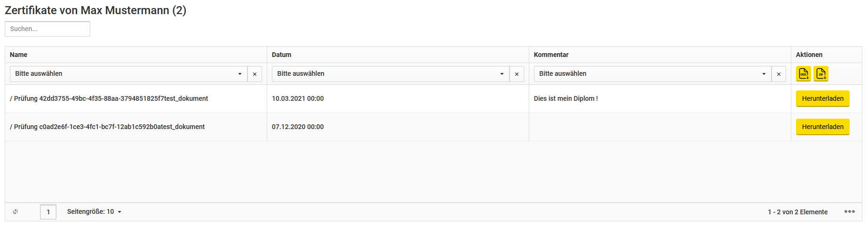Image resolution: width=868 pixels, height=227 pixels.
Task: Open the Kommentar filter dropdown
Action: 653,74
